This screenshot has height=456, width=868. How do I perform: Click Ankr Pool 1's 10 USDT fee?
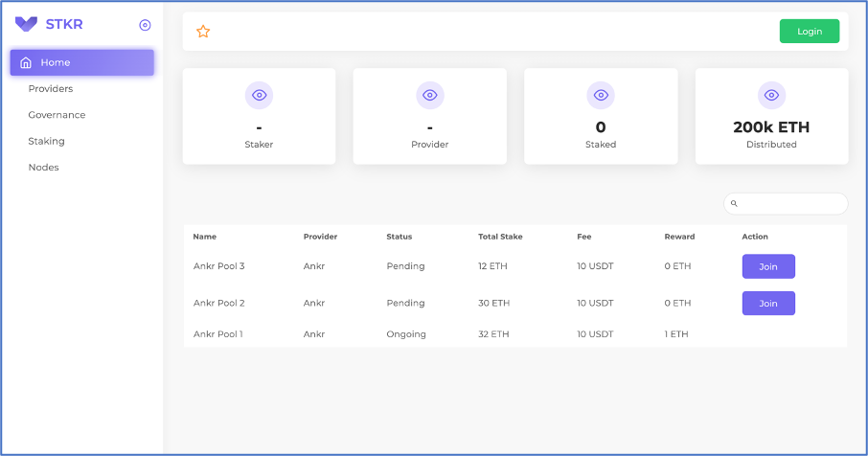point(595,334)
